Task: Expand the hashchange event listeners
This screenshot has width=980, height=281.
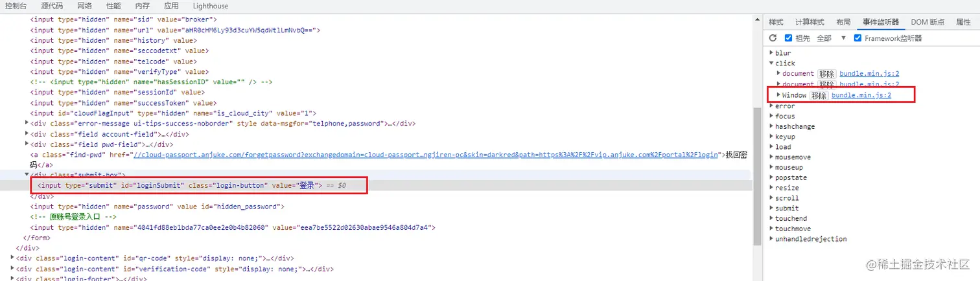Action: click(771, 126)
